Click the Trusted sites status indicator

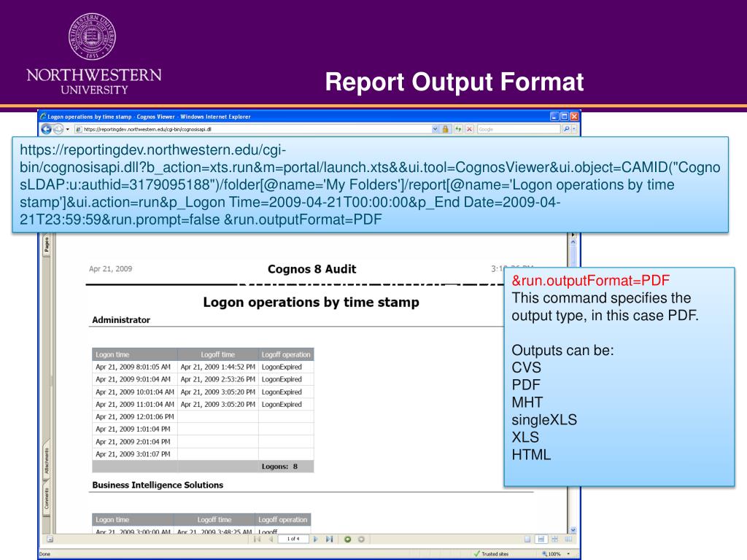pyautogui.click(x=491, y=554)
